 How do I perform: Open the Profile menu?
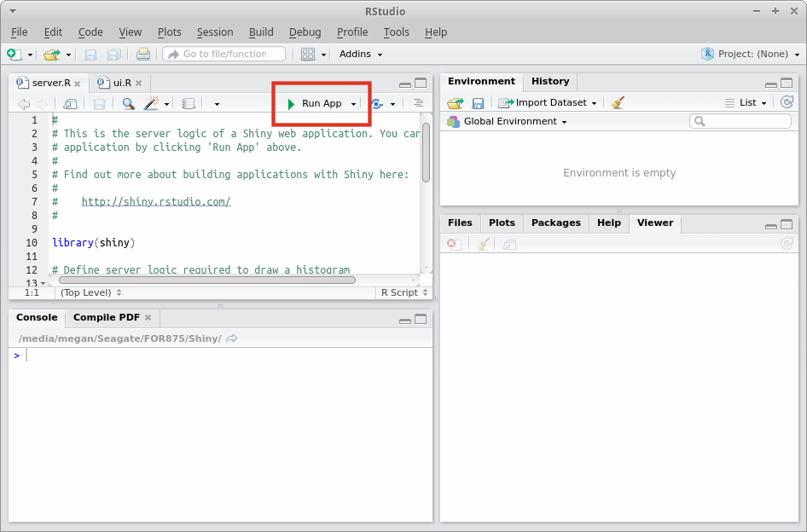pos(352,32)
